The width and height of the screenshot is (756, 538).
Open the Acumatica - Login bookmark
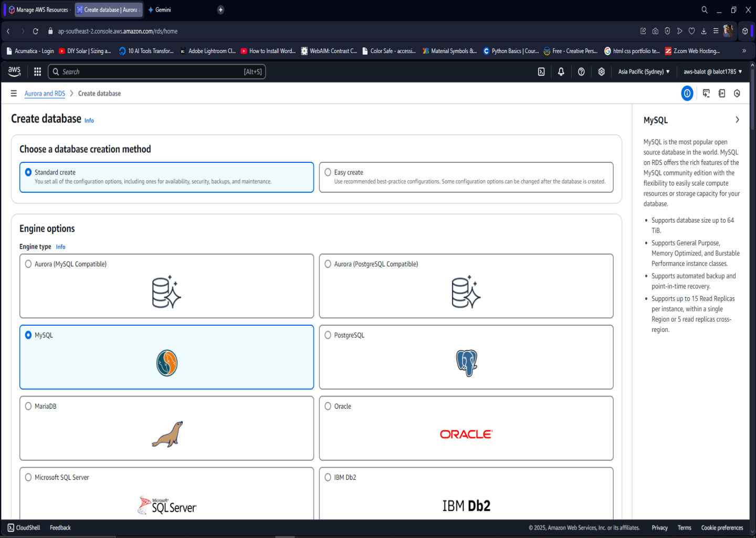point(30,51)
